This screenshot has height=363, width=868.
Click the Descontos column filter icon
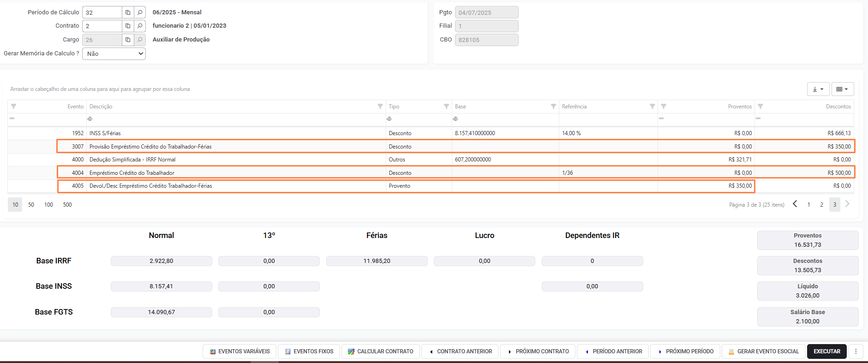(760, 107)
